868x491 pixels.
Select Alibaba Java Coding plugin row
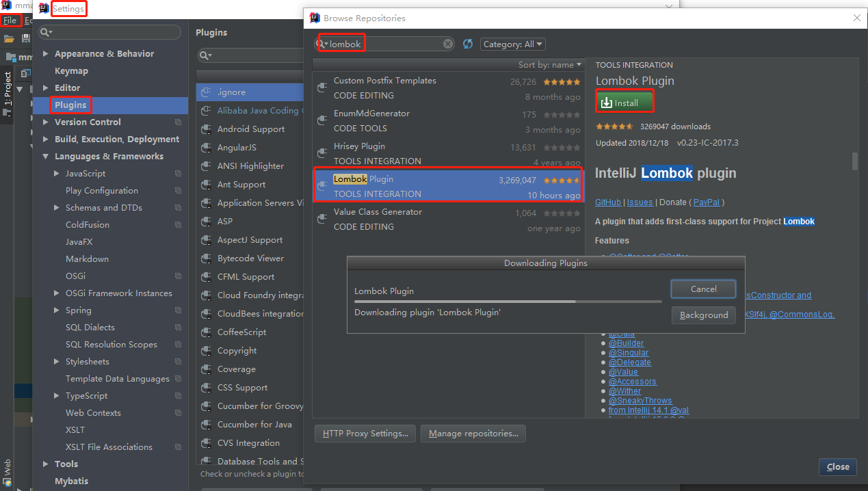[x=250, y=110]
